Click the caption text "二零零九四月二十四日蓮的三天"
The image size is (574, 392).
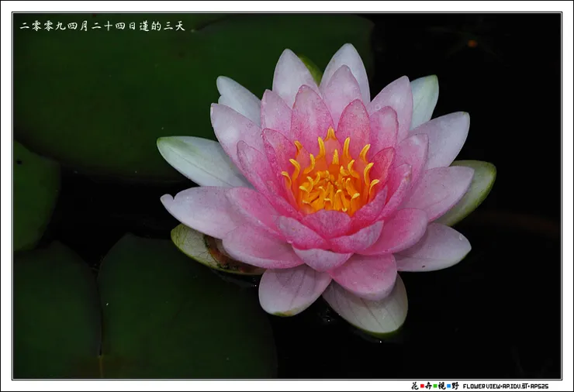pos(102,26)
